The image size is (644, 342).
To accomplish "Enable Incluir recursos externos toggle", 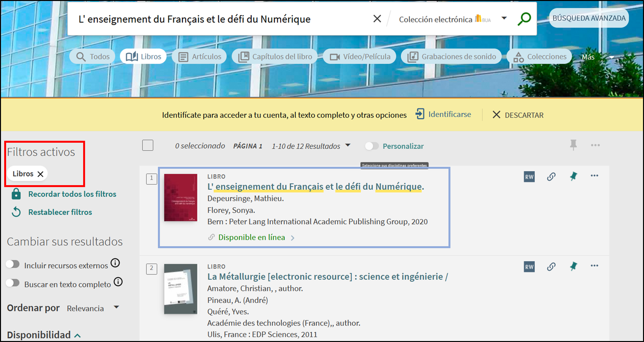I will [13, 264].
